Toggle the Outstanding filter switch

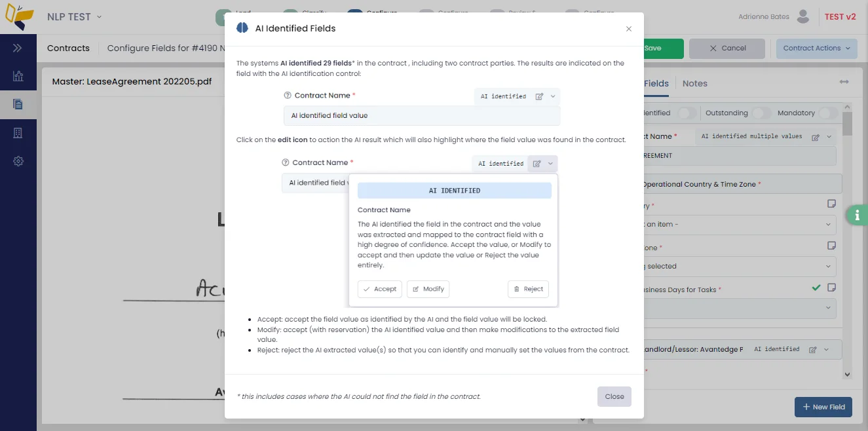tap(761, 113)
